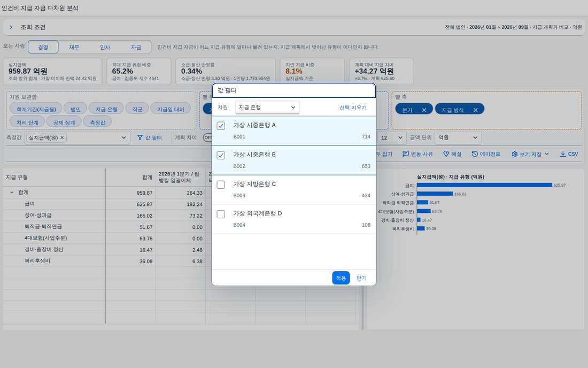Select the 회계기간(지급월) dimension chip
This screenshot has height=368, width=588.
36,109
